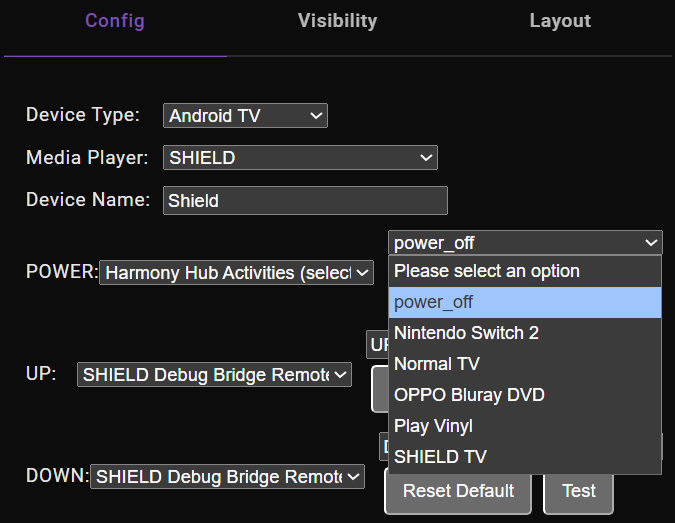
Task: Expand the Device Type dropdown
Action: point(245,116)
